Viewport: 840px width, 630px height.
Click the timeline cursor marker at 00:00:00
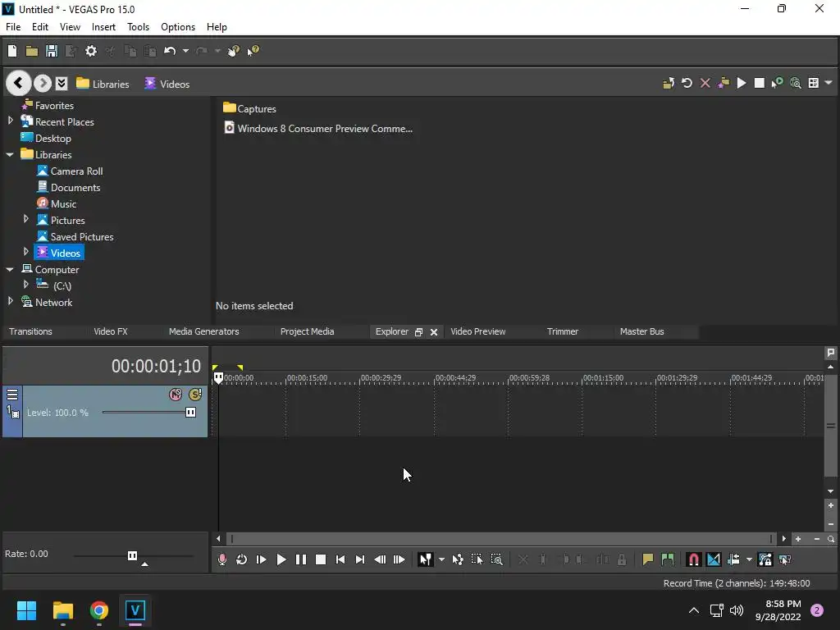coord(218,378)
